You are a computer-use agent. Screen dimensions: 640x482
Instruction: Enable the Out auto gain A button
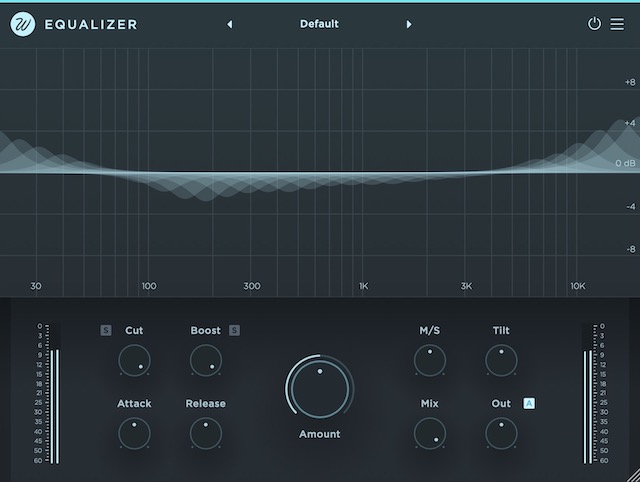pos(529,404)
